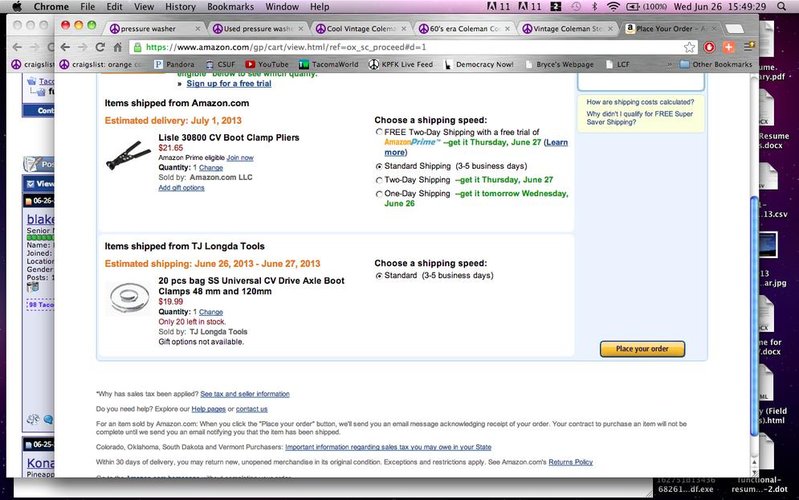Click the Place your order button
The image size is (799, 500).
pos(642,349)
